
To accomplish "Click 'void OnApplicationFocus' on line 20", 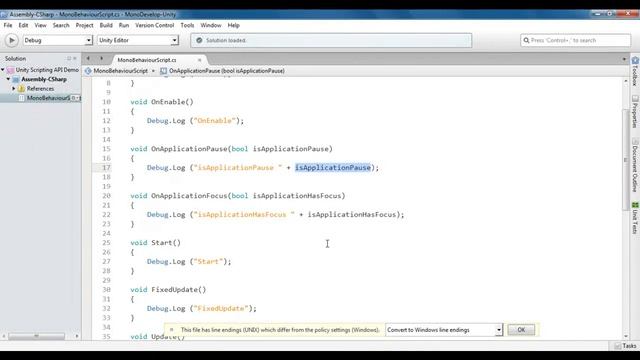I will click(179, 196).
